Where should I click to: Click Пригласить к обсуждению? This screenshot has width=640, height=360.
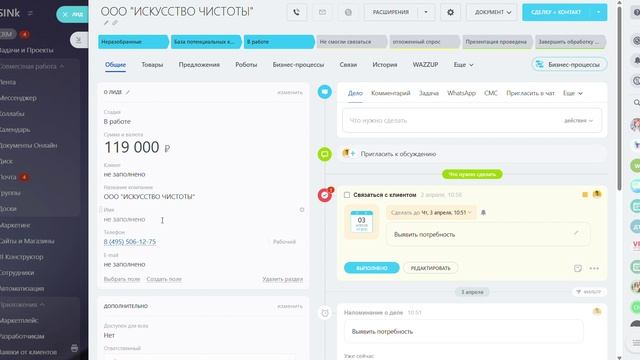point(398,154)
